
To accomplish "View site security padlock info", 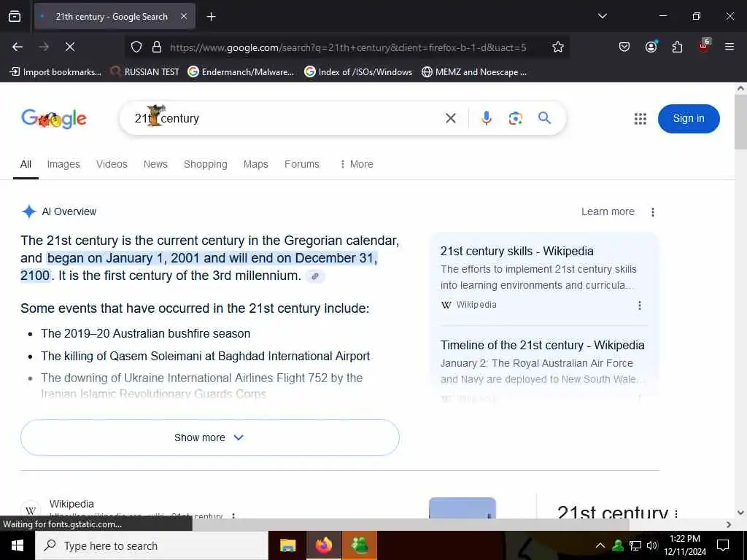I will (157, 47).
